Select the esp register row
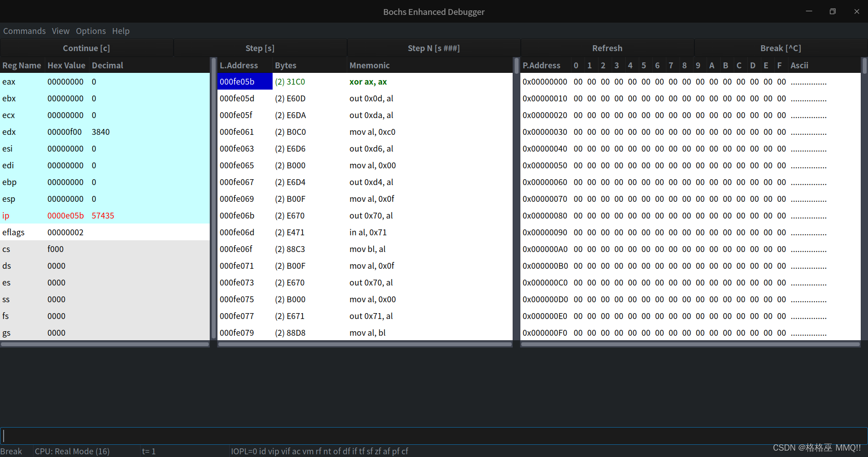The image size is (868, 457). pos(105,199)
